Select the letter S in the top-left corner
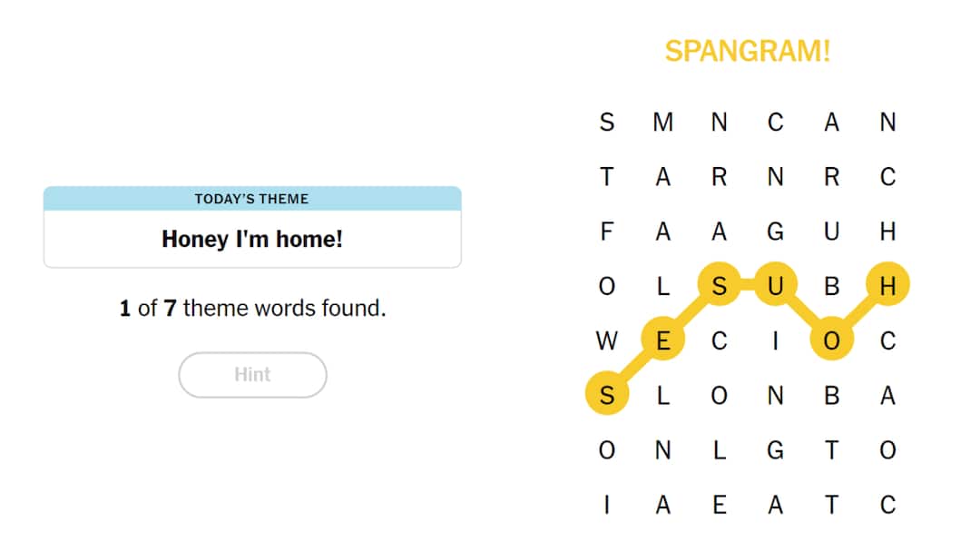The image size is (980, 552). (x=607, y=122)
